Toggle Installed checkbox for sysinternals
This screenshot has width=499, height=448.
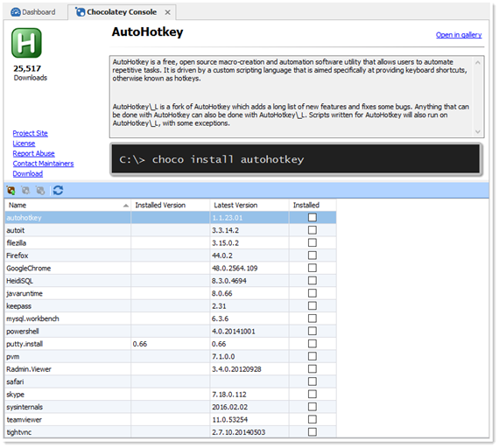click(x=313, y=407)
